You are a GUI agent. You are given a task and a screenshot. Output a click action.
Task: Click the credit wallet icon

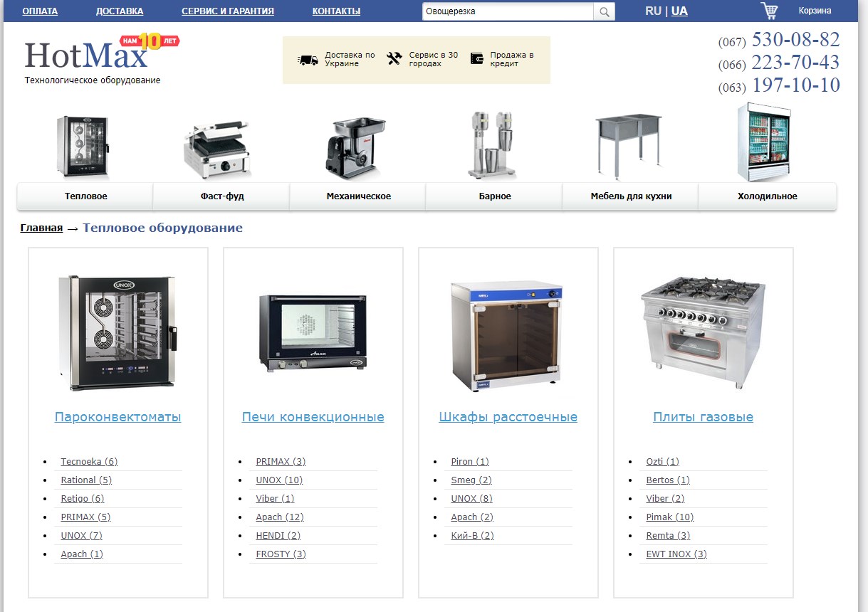[x=477, y=59]
